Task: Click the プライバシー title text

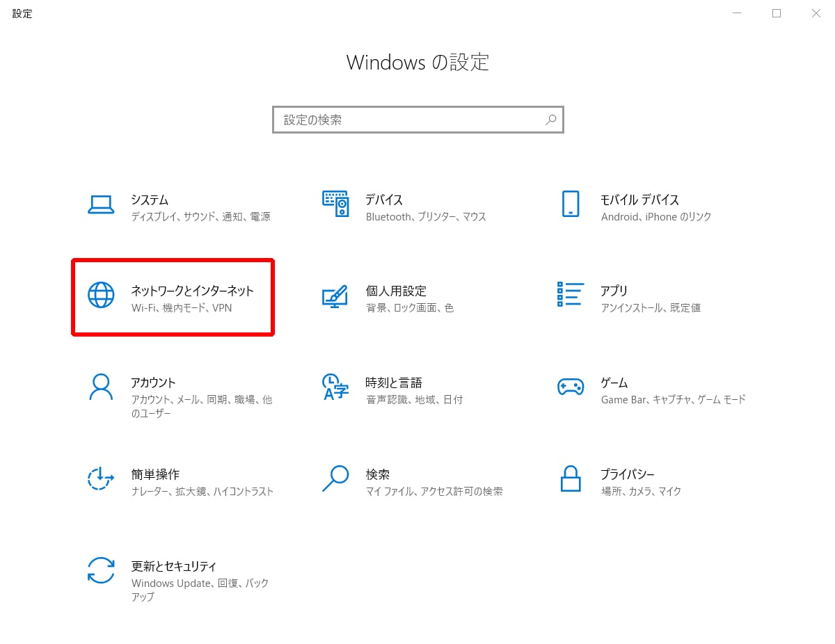Action: (628, 474)
